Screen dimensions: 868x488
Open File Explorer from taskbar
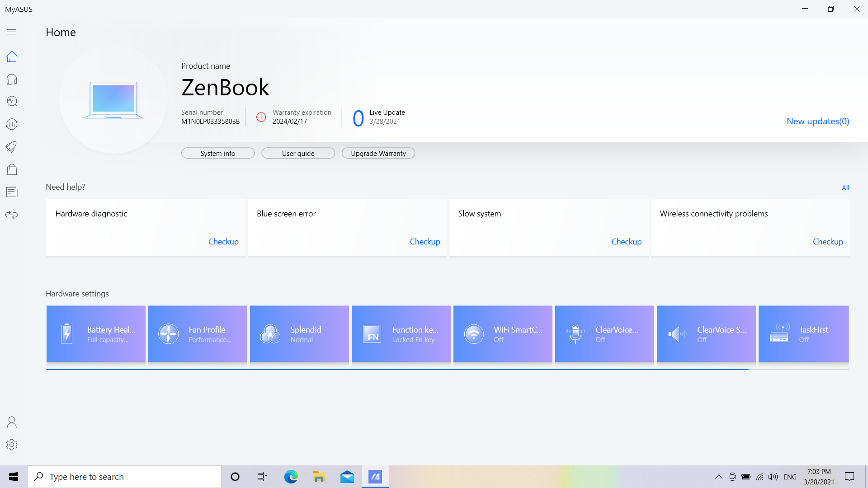tap(319, 477)
